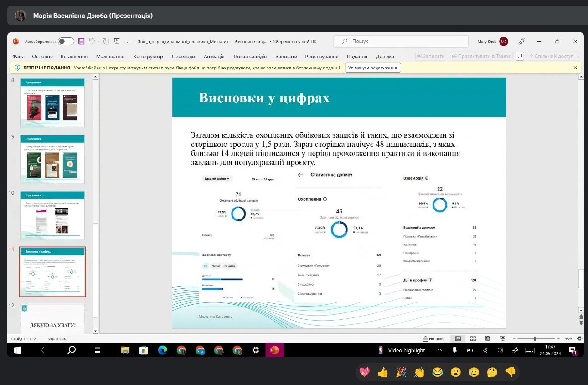Open Reading view from the status bar
Screen dimensions: 588x385
(x=488, y=339)
